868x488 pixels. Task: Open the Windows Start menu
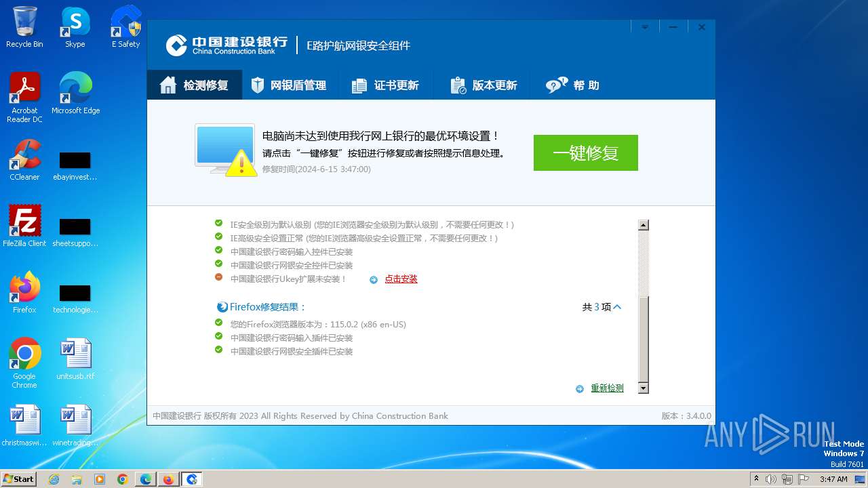click(19, 479)
